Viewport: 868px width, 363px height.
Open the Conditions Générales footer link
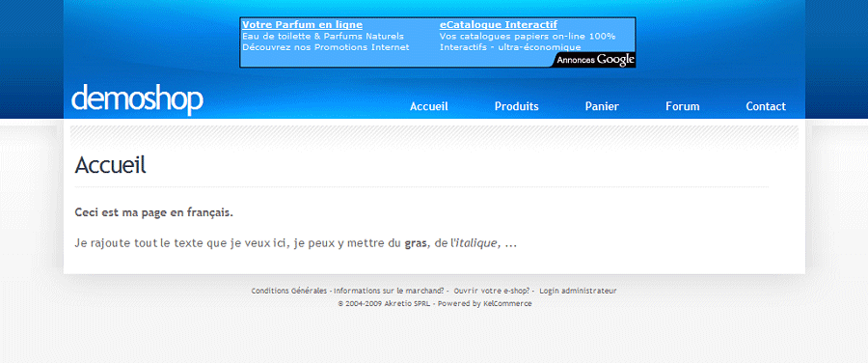pyautogui.click(x=289, y=291)
